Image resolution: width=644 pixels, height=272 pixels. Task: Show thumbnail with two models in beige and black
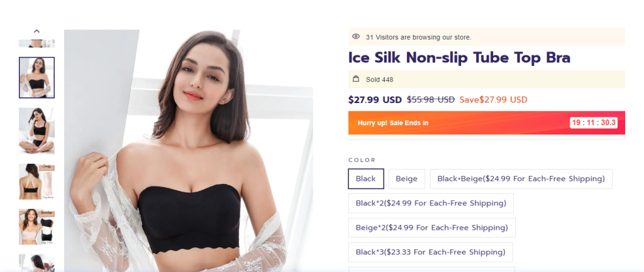pyautogui.click(x=36, y=226)
